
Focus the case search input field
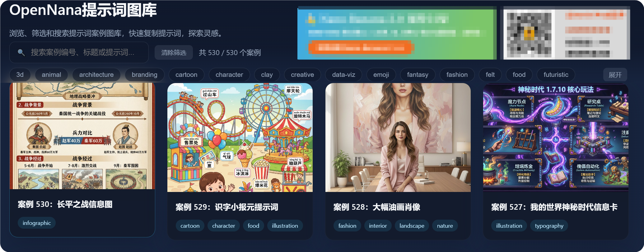pyautogui.click(x=79, y=53)
